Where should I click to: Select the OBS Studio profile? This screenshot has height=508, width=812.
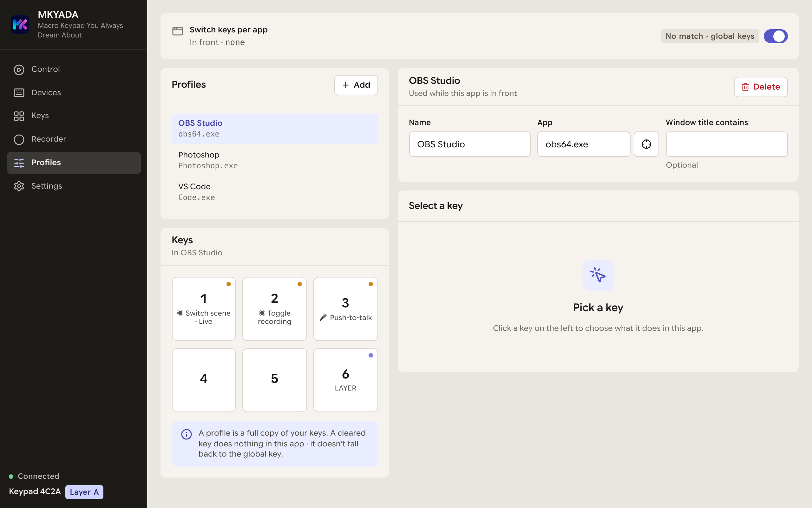pos(275,129)
